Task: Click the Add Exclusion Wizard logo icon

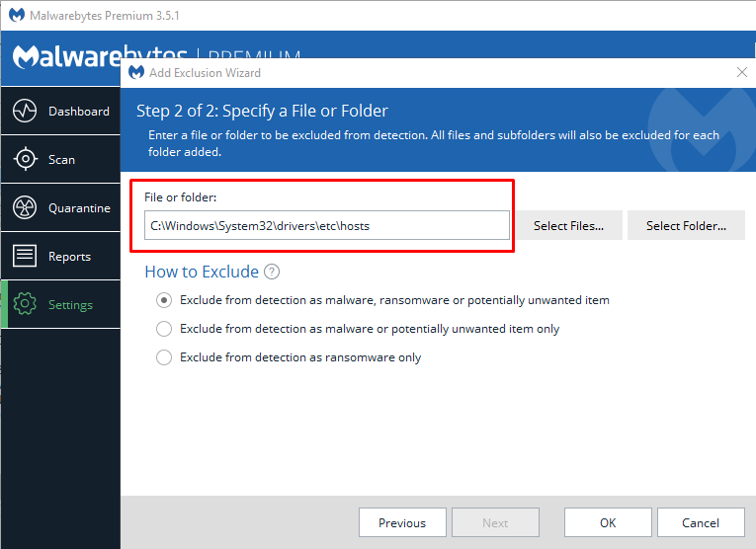Action: 136,72
